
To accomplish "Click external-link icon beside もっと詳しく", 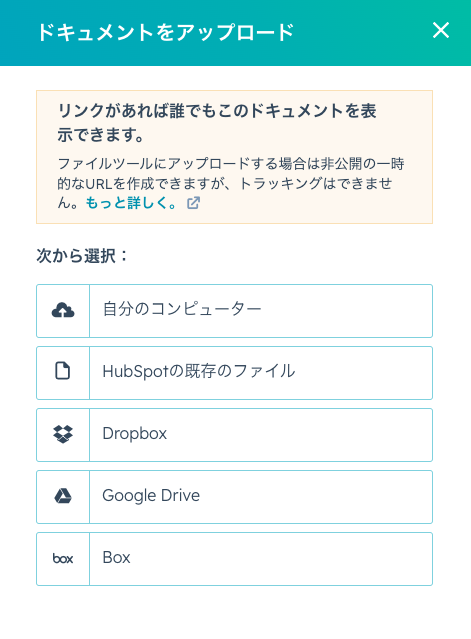I will 193,203.
